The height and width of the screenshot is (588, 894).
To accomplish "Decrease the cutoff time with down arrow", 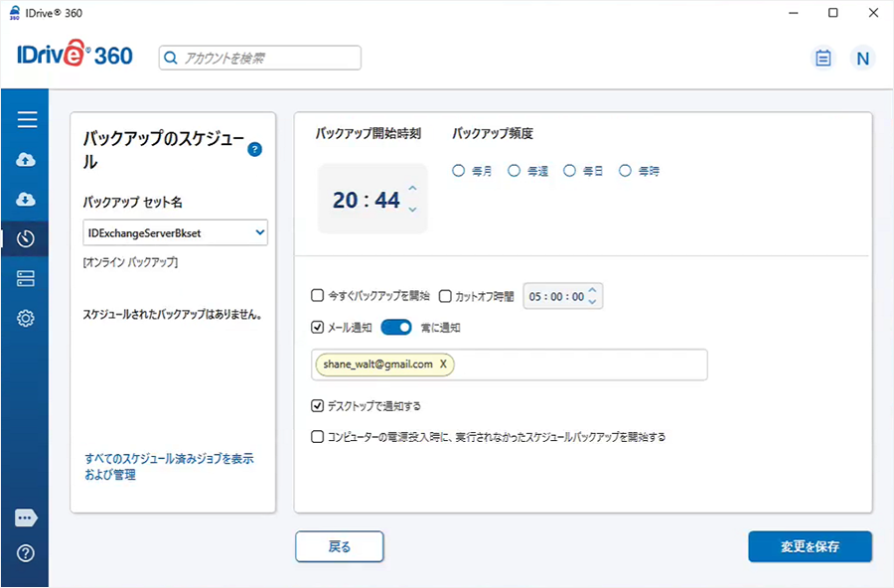I will click(593, 302).
